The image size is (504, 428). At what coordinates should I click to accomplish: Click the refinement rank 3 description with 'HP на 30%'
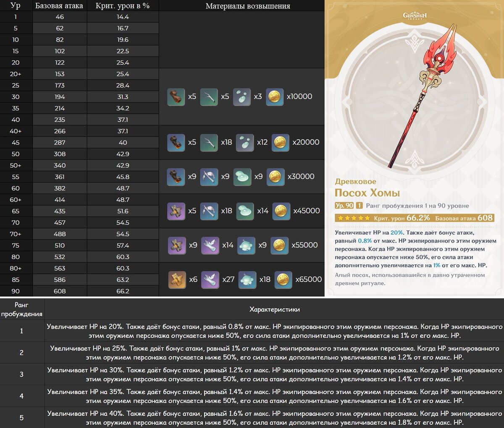[x=275, y=375]
